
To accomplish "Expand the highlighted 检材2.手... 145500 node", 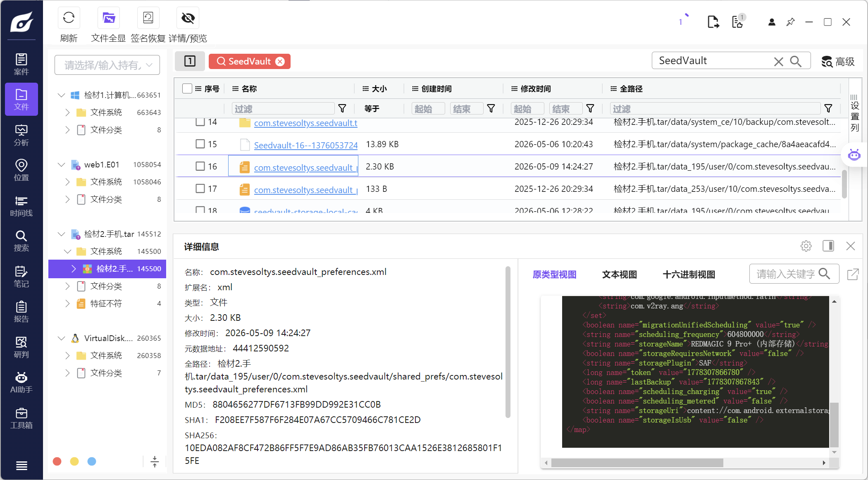I will point(74,269).
